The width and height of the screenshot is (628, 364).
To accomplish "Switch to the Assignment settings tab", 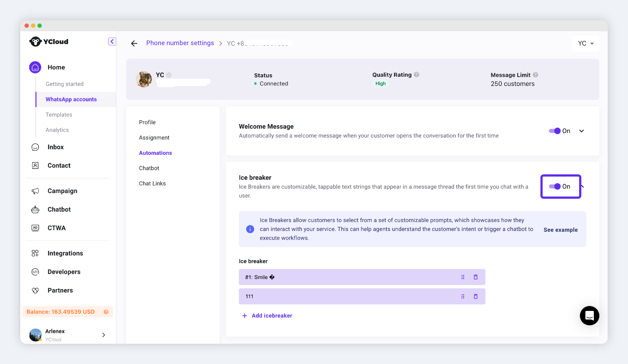I will point(154,138).
